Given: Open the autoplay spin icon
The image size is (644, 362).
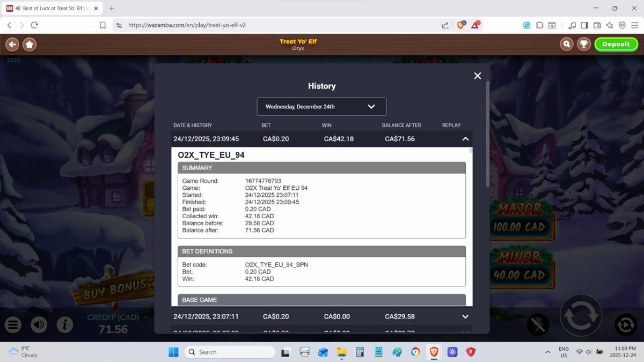Looking at the screenshot, I should pos(625,324).
